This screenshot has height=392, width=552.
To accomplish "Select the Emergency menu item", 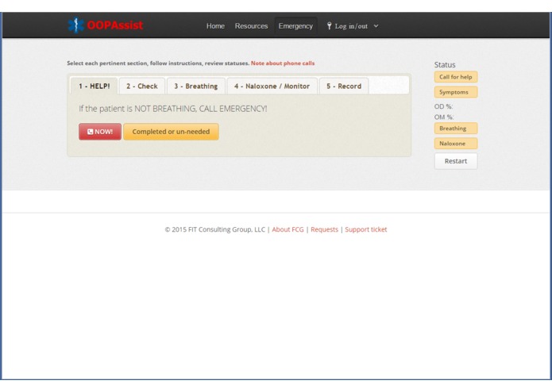I will tap(295, 26).
